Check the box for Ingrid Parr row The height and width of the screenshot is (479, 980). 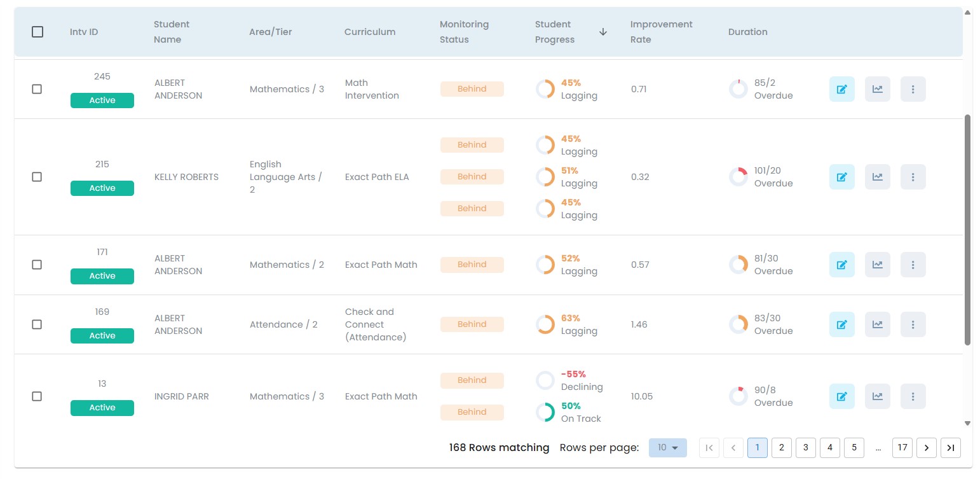[x=37, y=396]
